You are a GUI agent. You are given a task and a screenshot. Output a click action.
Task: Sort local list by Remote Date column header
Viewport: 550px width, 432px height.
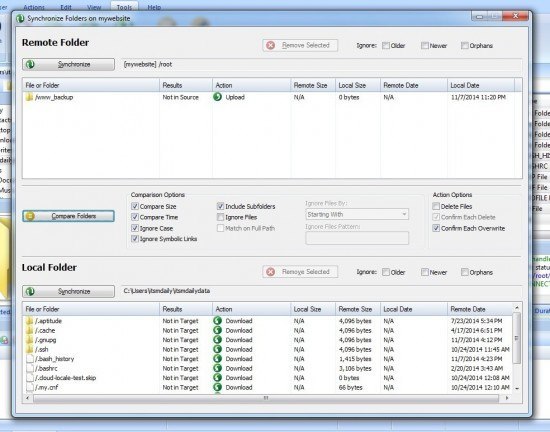[480, 309]
